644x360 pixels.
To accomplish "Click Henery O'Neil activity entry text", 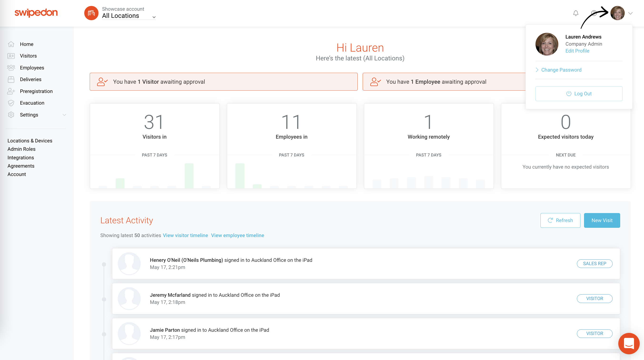I will pyautogui.click(x=231, y=260).
